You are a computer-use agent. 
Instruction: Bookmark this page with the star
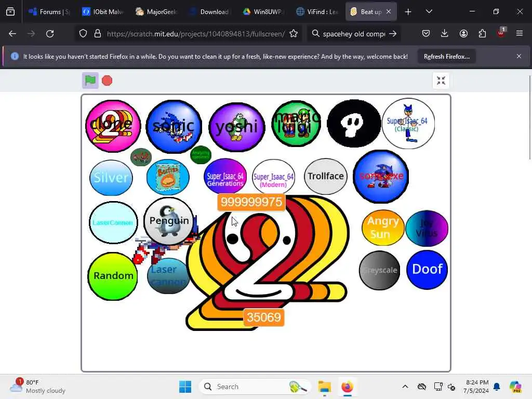click(x=294, y=34)
